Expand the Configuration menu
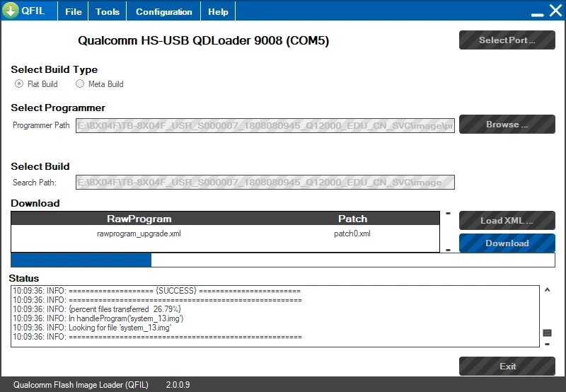566x392 pixels. pyautogui.click(x=163, y=11)
